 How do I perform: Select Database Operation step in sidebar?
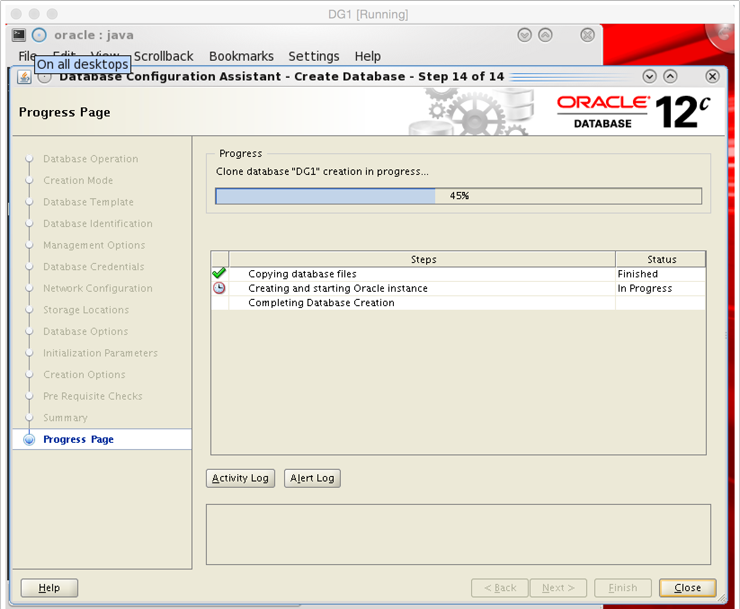click(91, 159)
